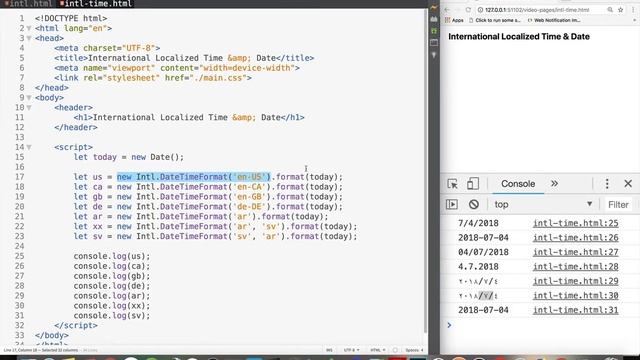Click line number 15 in the gutter
Viewport: 640px width, 360px height.
pos(20,157)
